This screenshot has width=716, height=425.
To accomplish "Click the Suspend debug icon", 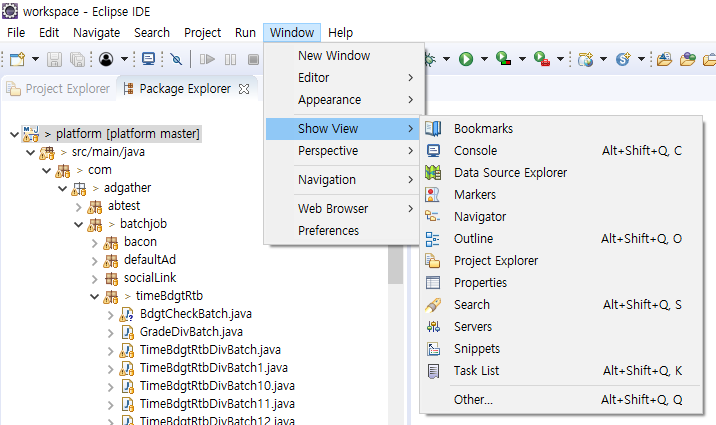I will click(231, 59).
